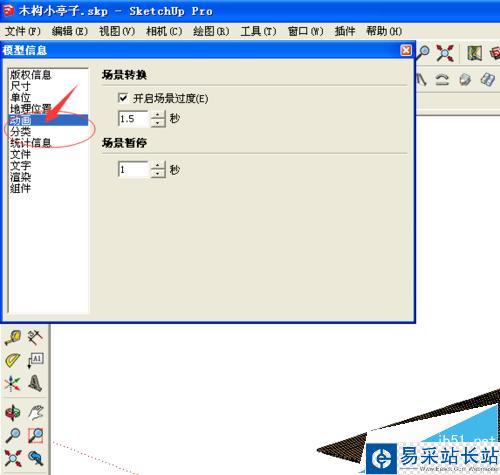Select the Protractor tool
500x475 pixels.
(x=13, y=360)
